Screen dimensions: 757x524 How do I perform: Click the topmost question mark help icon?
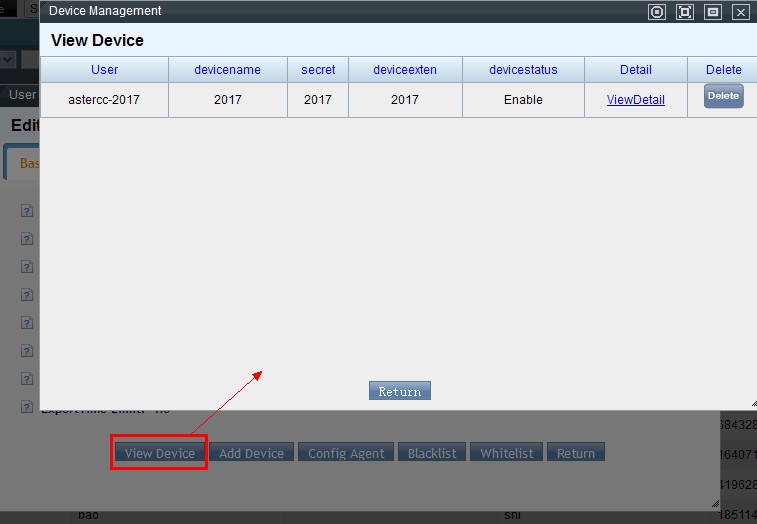click(x=27, y=211)
